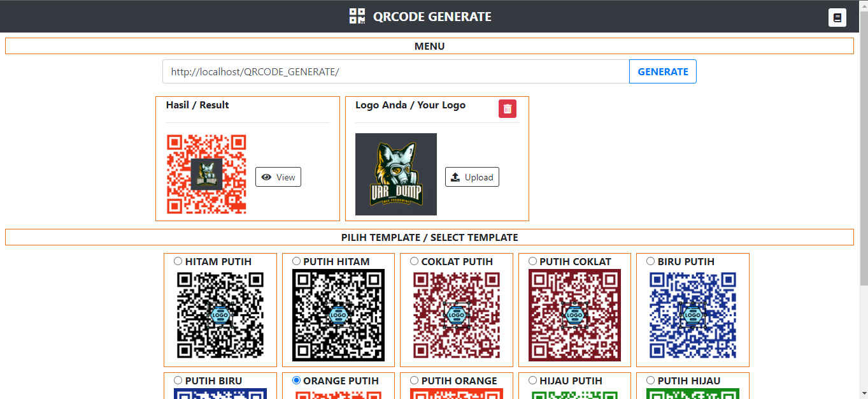Click the selected ORANGE PUTIH radio
Viewport: 868px width, 399px height.
tap(296, 381)
